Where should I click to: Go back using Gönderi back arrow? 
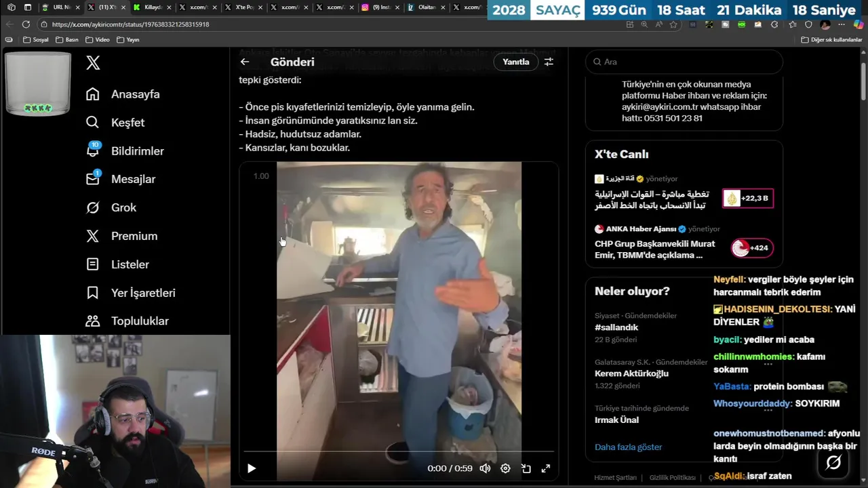245,62
